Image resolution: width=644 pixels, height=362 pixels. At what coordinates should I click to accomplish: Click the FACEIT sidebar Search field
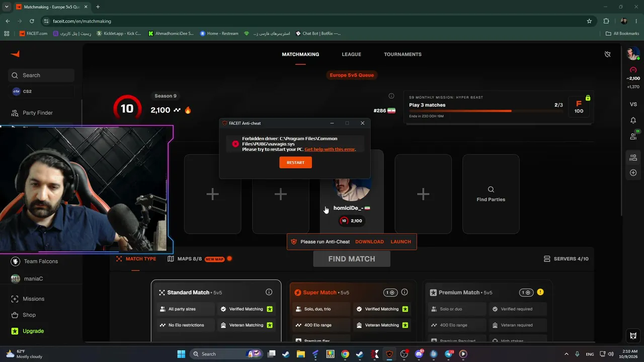(41, 75)
